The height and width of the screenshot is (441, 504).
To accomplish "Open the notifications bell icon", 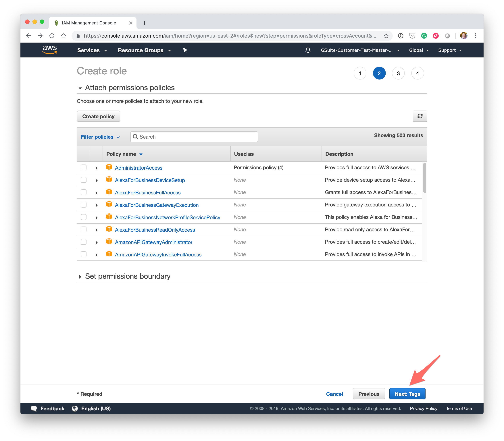I will click(x=308, y=50).
